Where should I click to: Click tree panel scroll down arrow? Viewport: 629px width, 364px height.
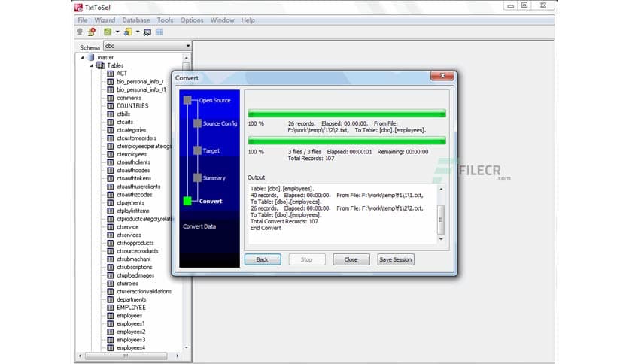[187, 347]
